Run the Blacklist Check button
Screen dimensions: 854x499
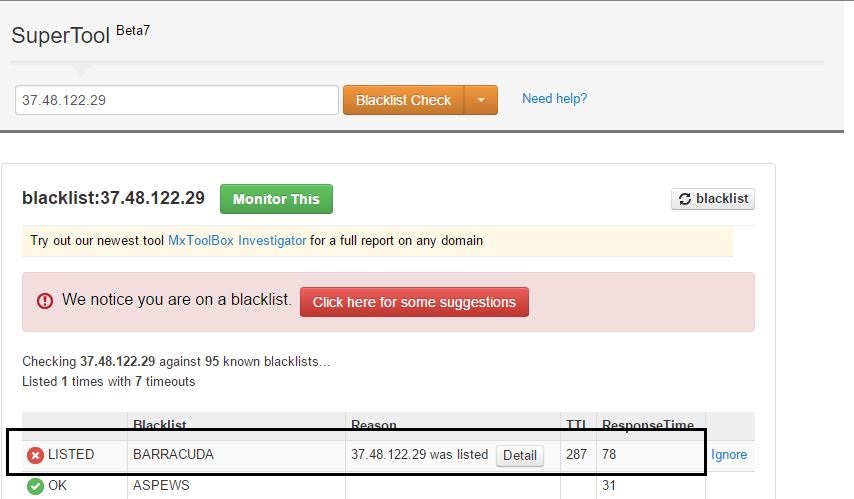[404, 100]
